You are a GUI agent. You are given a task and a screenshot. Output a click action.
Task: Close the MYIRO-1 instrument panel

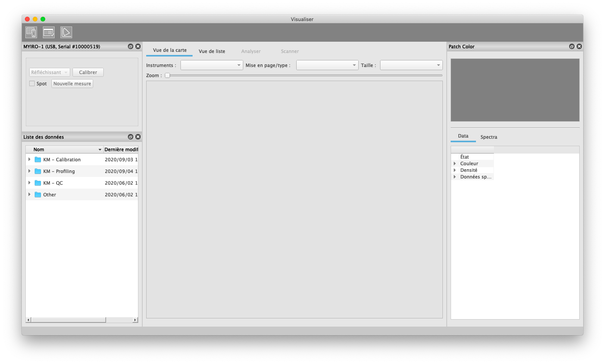(138, 46)
